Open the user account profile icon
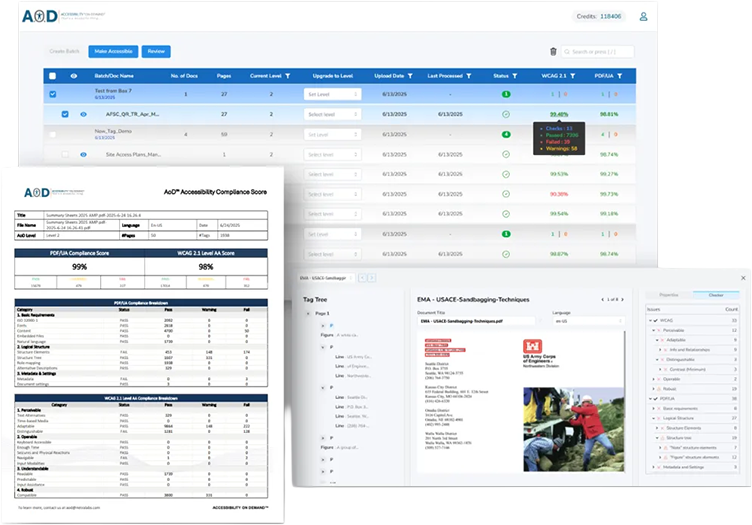The height and width of the screenshot is (525, 752). (644, 17)
